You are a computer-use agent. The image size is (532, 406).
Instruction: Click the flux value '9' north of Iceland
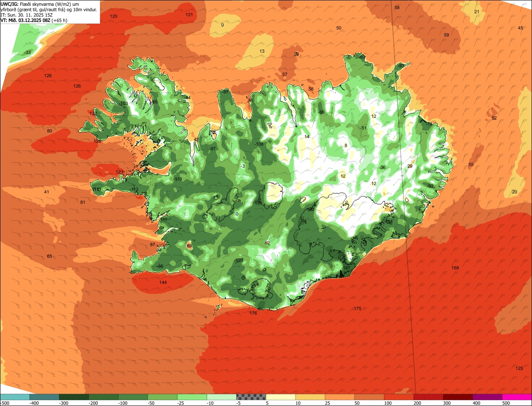(x=222, y=25)
